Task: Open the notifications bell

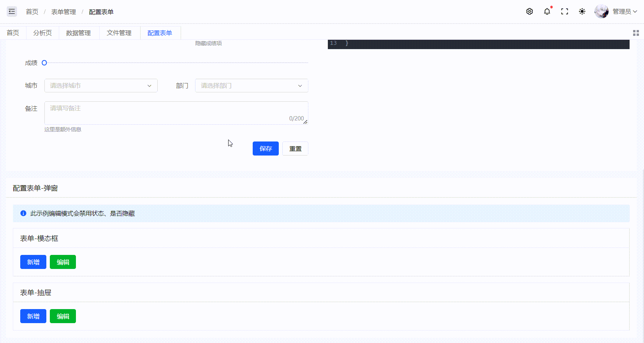Action: pyautogui.click(x=547, y=12)
